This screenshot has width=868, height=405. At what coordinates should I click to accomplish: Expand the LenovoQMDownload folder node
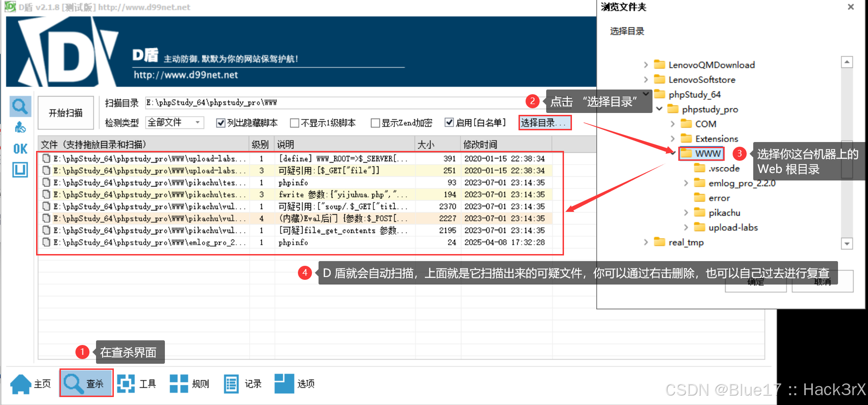pyautogui.click(x=645, y=65)
